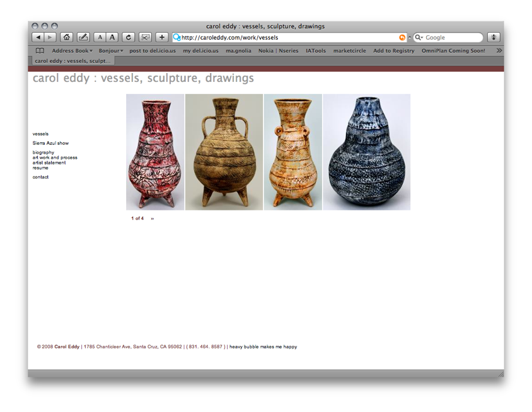
Task: Open the 'biography' link
Action: coord(43,152)
